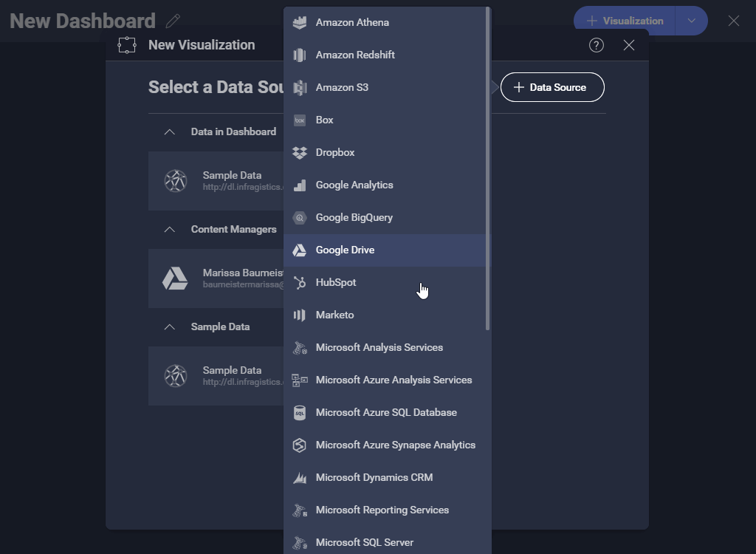
Task: Open Marissa Baumeister content manager item
Action: point(216,278)
